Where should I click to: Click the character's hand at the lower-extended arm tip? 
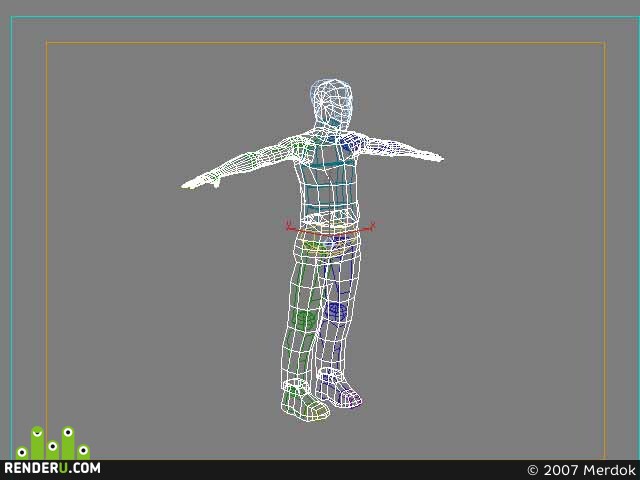pyautogui.click(x=200, y=182)
